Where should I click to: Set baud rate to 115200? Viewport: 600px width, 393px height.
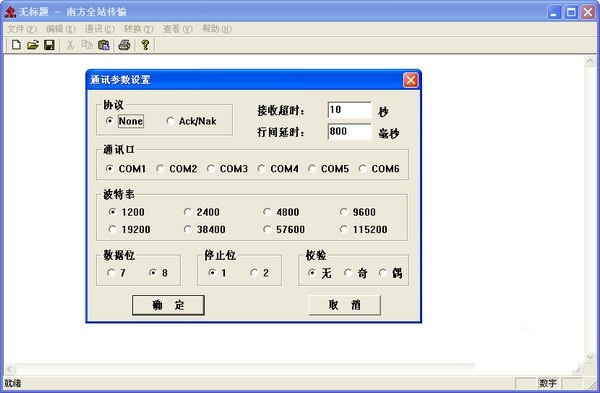coord(364,230)
